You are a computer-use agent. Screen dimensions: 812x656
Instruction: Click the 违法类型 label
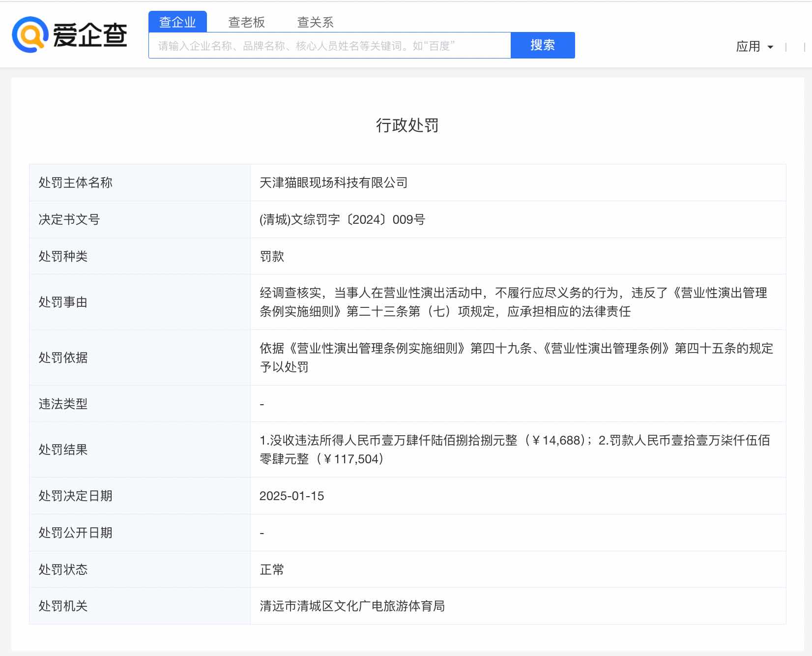[63, 404]
